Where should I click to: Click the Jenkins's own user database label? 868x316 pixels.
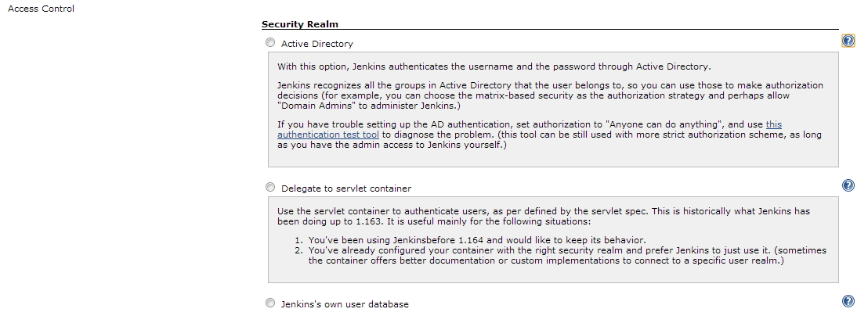click(x=345, y=304)
